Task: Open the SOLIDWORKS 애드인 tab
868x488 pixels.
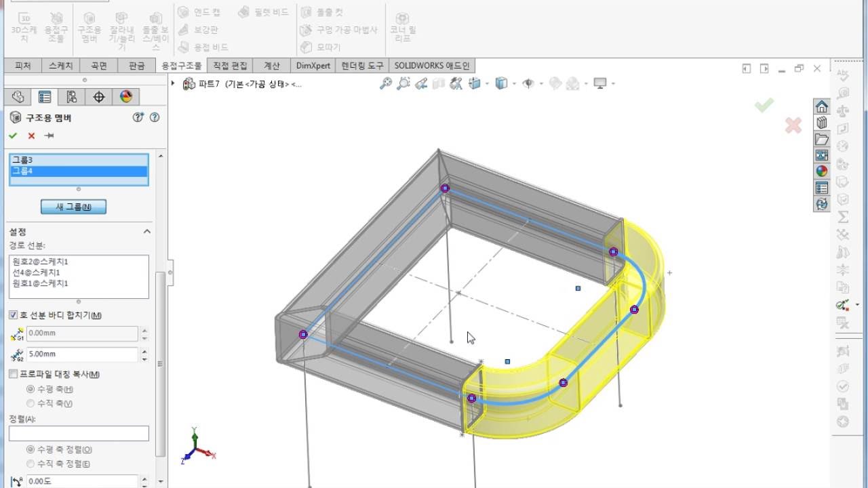Action: (x=433, y=66)
